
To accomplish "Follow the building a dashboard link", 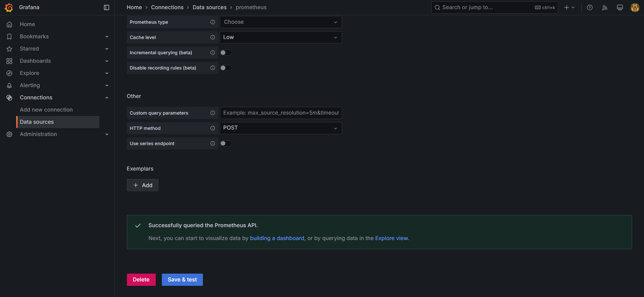I will coord(277,238).
